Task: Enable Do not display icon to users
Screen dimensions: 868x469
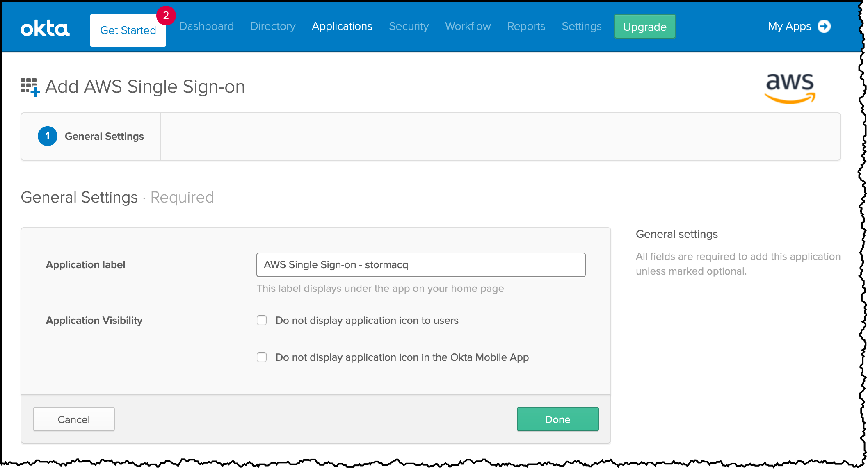Action: [x=262, y=320]
